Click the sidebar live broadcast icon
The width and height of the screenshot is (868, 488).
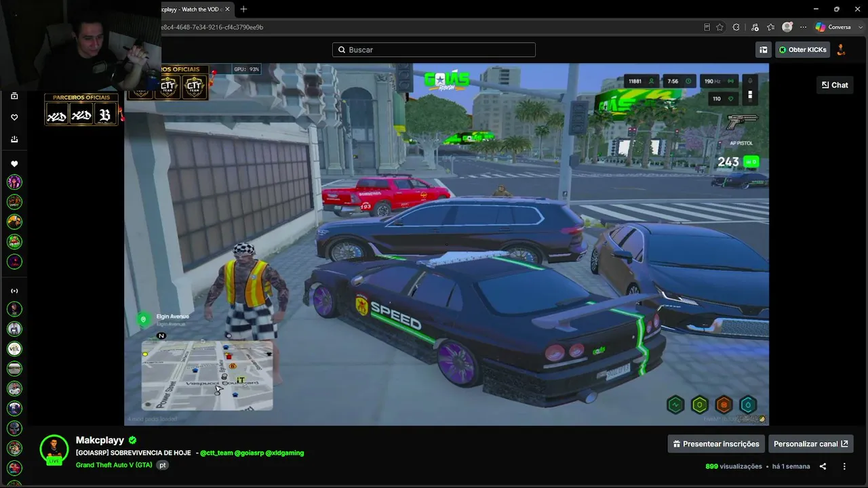(14, 291)
